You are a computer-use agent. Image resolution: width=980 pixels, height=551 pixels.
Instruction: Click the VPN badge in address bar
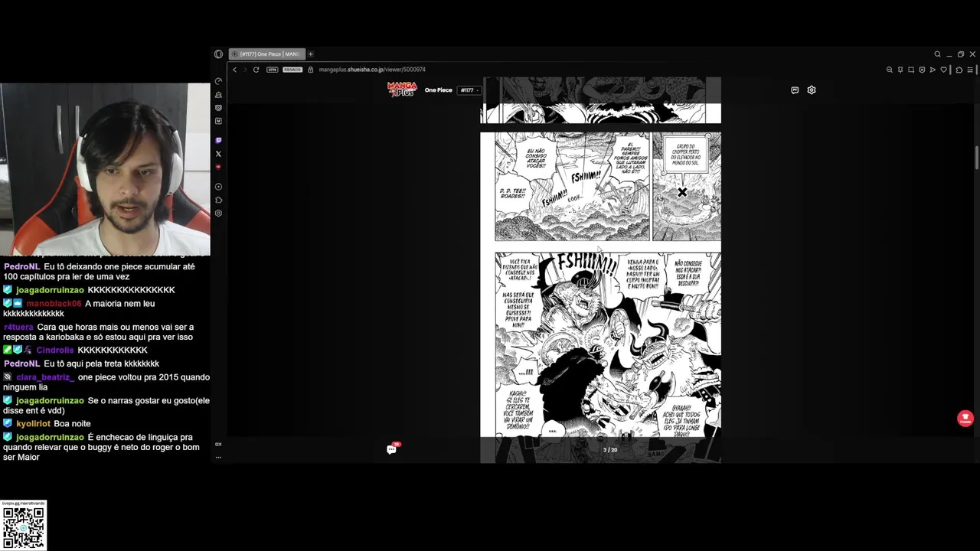coord(272,70)
